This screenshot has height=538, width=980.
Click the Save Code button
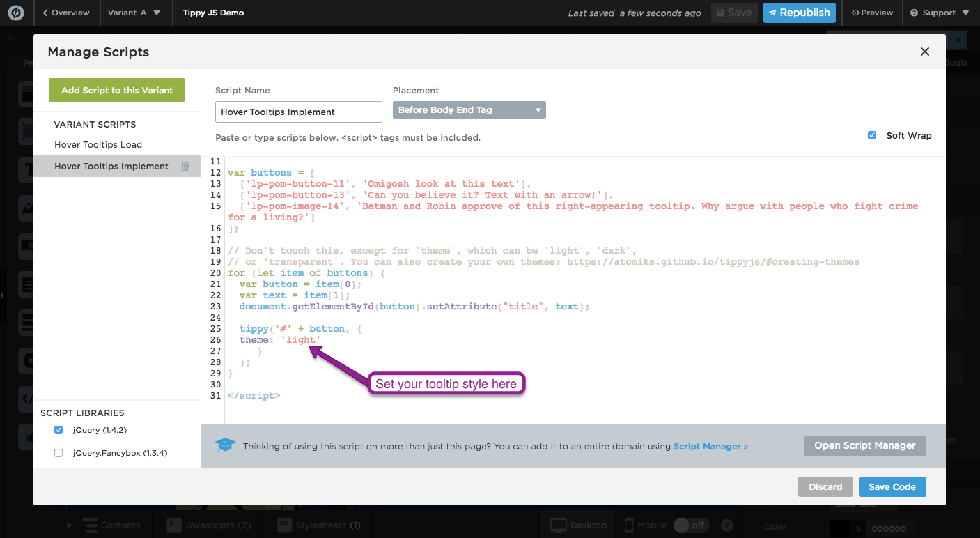coord(892,486)
